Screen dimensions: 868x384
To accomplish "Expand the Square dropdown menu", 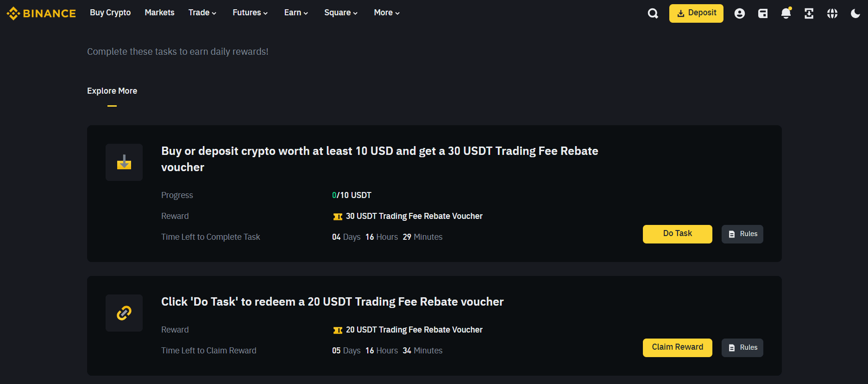I will [341, 13].
